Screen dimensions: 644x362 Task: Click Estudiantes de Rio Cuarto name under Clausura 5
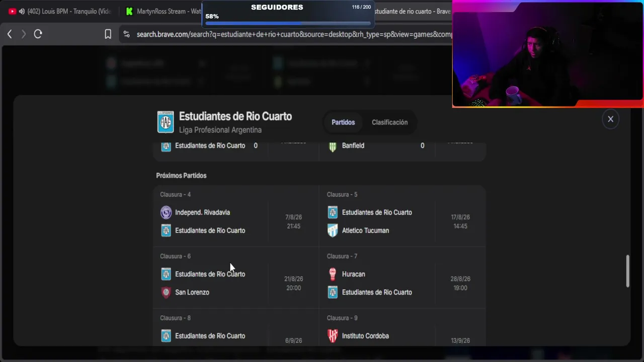tap(377, 212)
